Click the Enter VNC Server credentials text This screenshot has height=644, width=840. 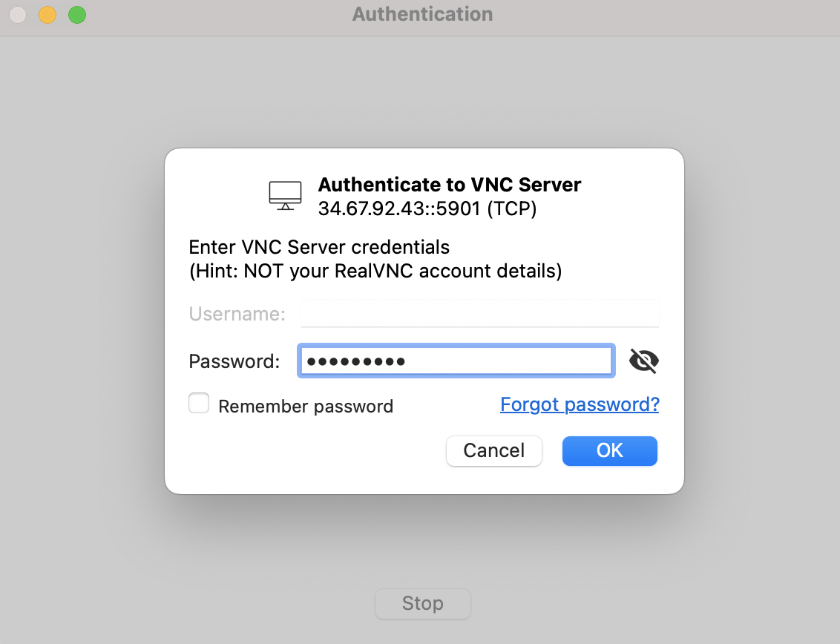pos(319,247)
